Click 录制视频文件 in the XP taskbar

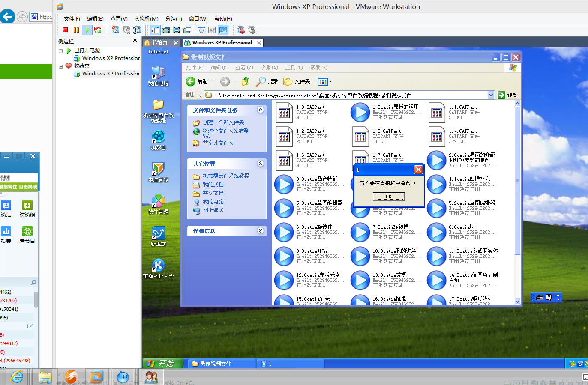tap(222, 364)
